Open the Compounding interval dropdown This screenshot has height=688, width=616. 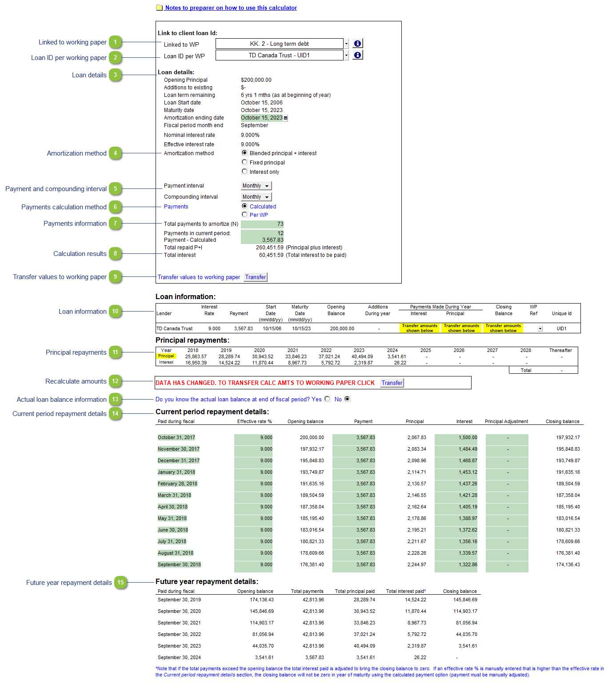267,197
